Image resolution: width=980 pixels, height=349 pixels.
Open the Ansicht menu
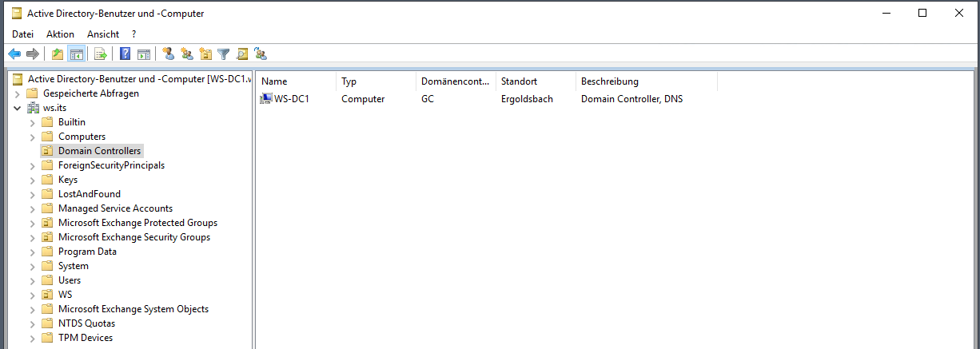coord(103,34)
